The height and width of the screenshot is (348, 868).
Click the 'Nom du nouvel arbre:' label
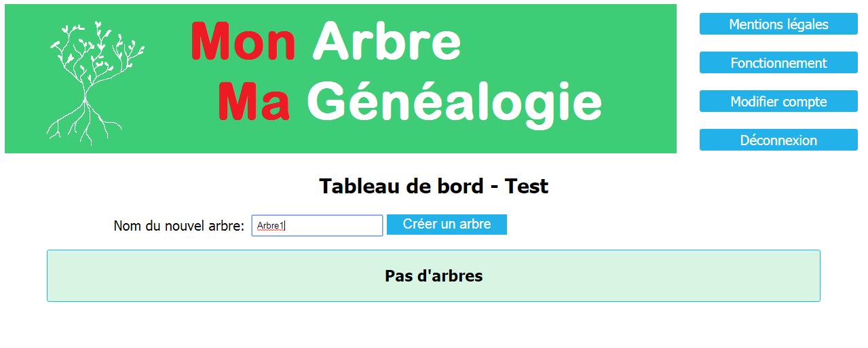coord(178,226)
